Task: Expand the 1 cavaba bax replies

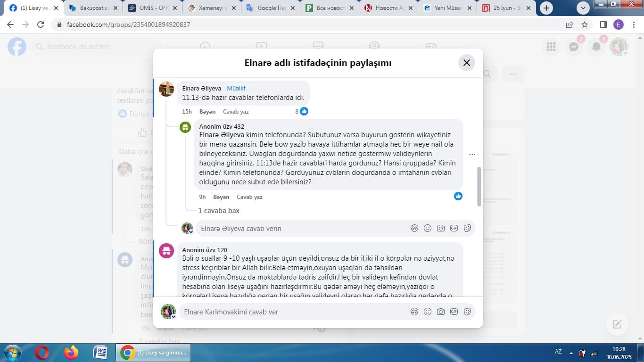Action: [219, 211]
